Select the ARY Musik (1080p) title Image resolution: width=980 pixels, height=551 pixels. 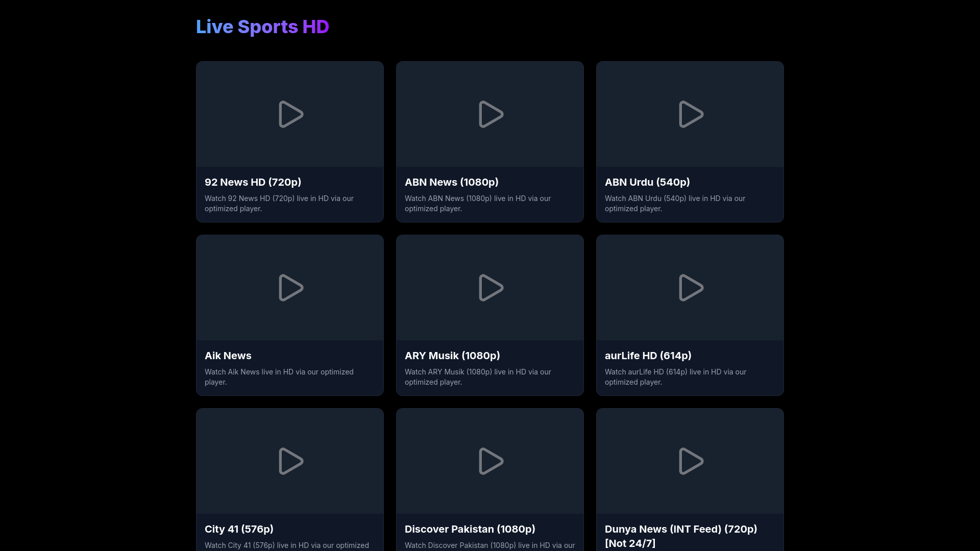pos(452,356)
